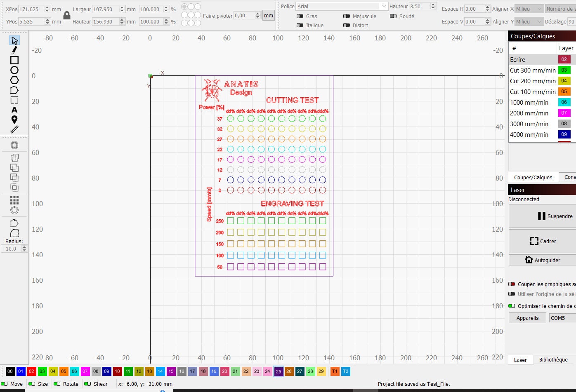Open the Police font dropdown
576x392 pixels.
[x=384, y=6]
